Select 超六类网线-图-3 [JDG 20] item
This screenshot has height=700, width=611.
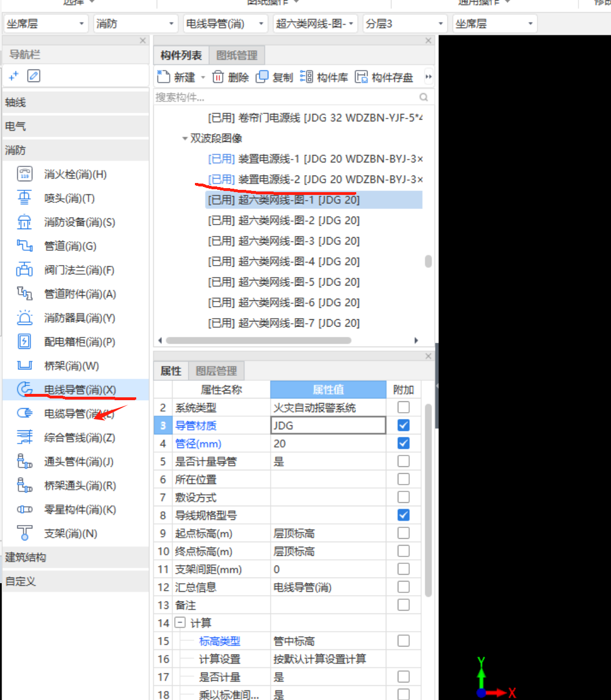coord(283,241)
